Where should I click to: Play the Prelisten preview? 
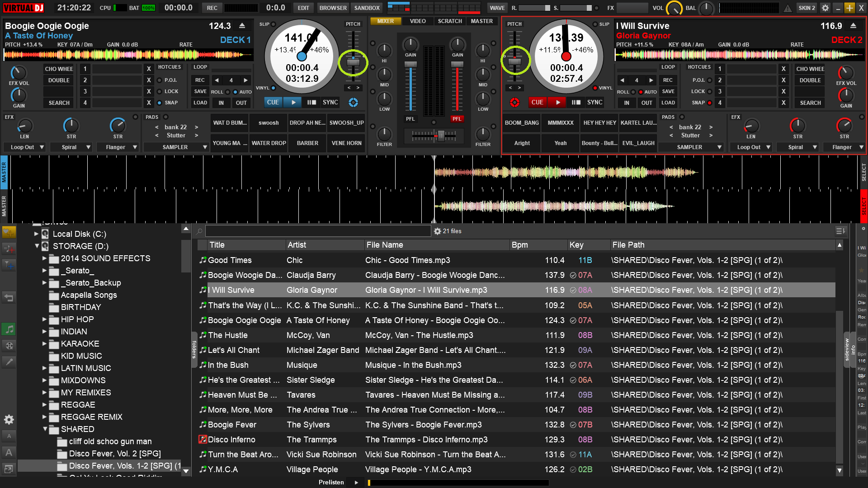[356, 482]
